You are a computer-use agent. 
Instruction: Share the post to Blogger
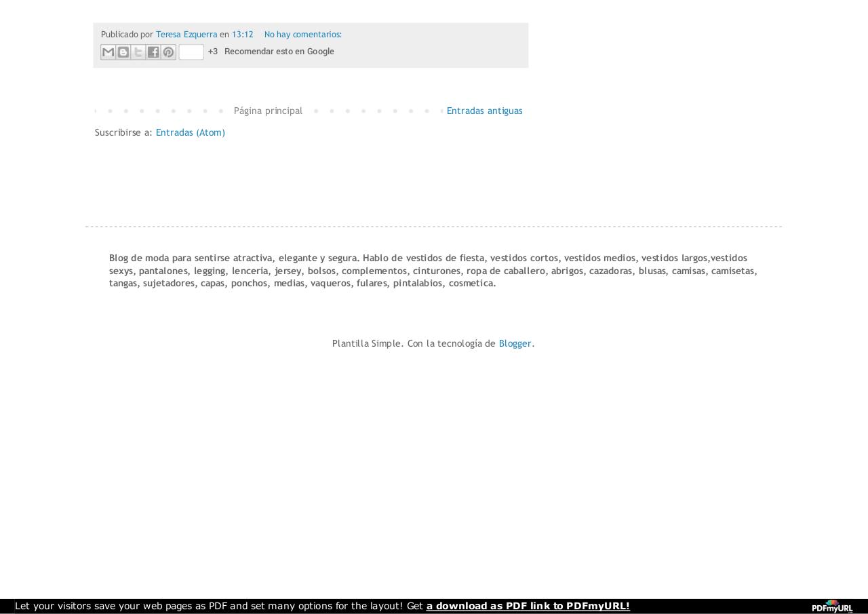pyautogui.click(x=123, y=52)
